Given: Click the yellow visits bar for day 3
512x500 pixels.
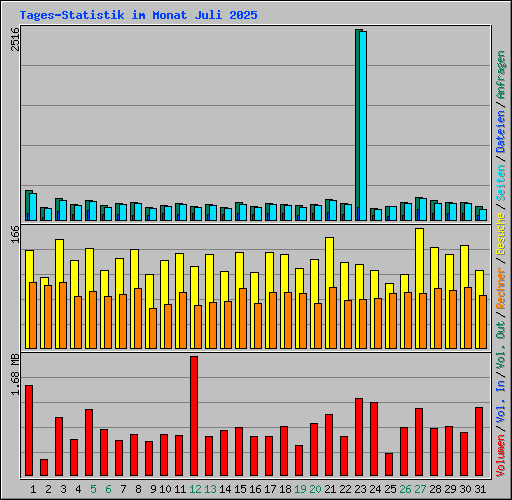Looking at the screenshot, I should 58,260.
